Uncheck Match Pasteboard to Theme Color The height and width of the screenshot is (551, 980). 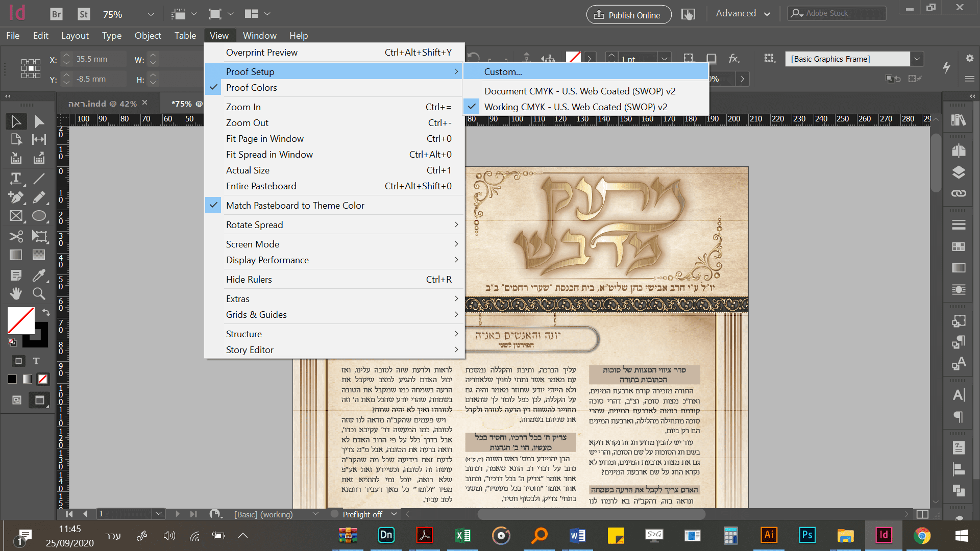click(x=295, y=206)
